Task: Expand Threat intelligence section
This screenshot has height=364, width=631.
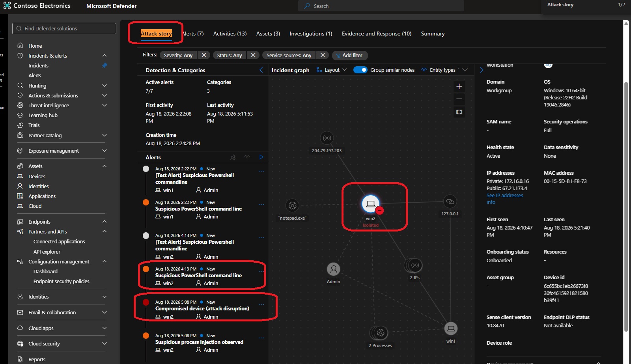Action: pos(105,105)
